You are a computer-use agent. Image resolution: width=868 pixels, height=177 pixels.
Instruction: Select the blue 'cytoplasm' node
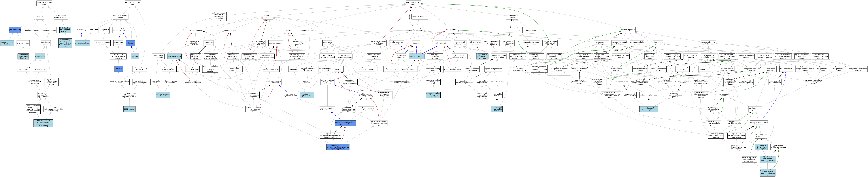click(130, 43)
